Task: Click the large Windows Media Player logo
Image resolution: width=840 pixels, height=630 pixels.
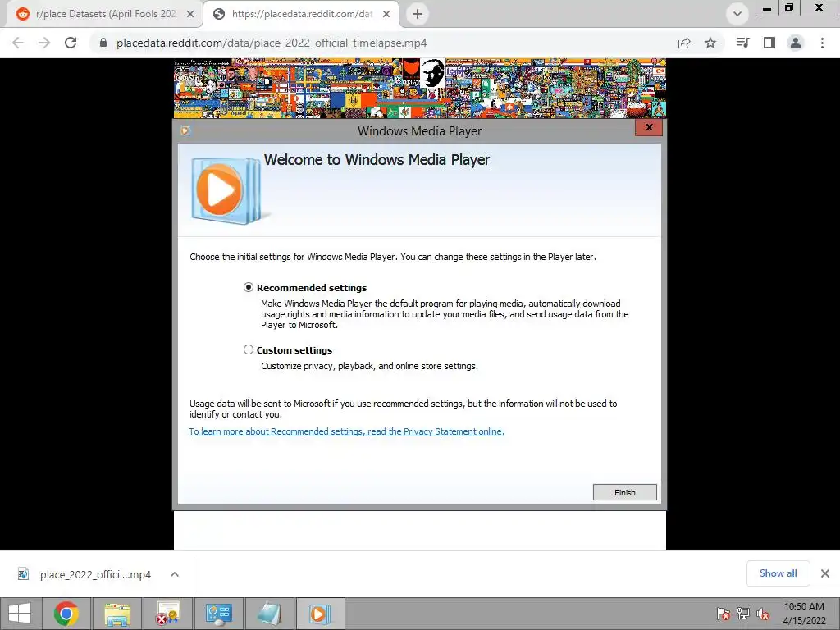Action: click(x=227, y=190)
